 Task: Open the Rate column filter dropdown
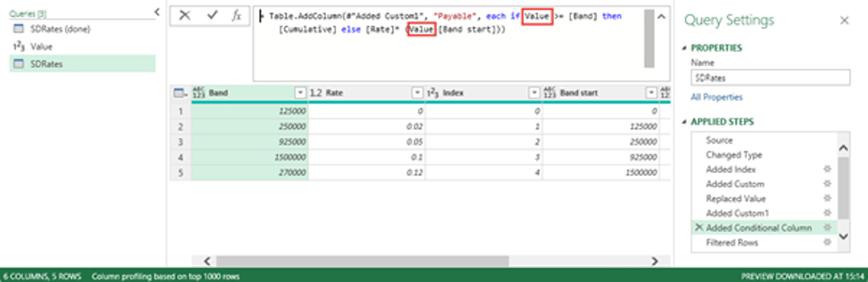(x=417, y=93)
